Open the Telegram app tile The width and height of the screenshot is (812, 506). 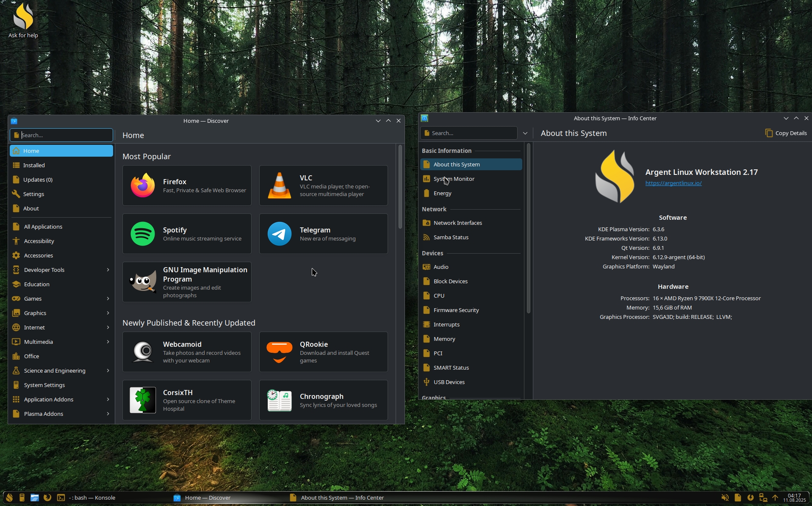click(323, 234)
